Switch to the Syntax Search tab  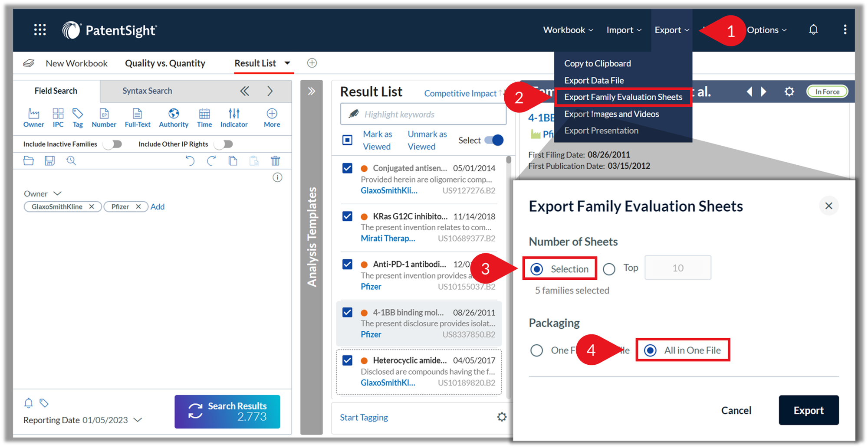(147, 91)
